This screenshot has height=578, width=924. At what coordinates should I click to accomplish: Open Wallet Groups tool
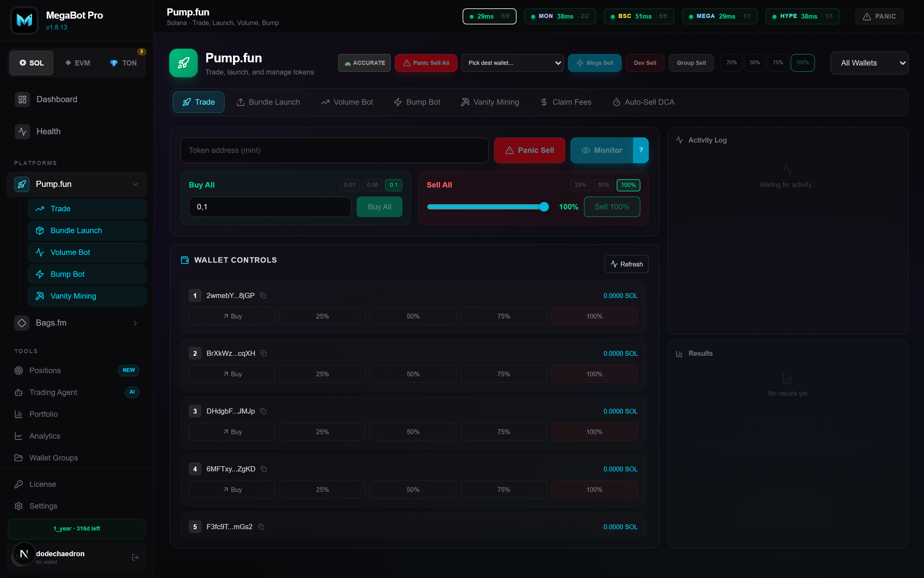point(77,458)
